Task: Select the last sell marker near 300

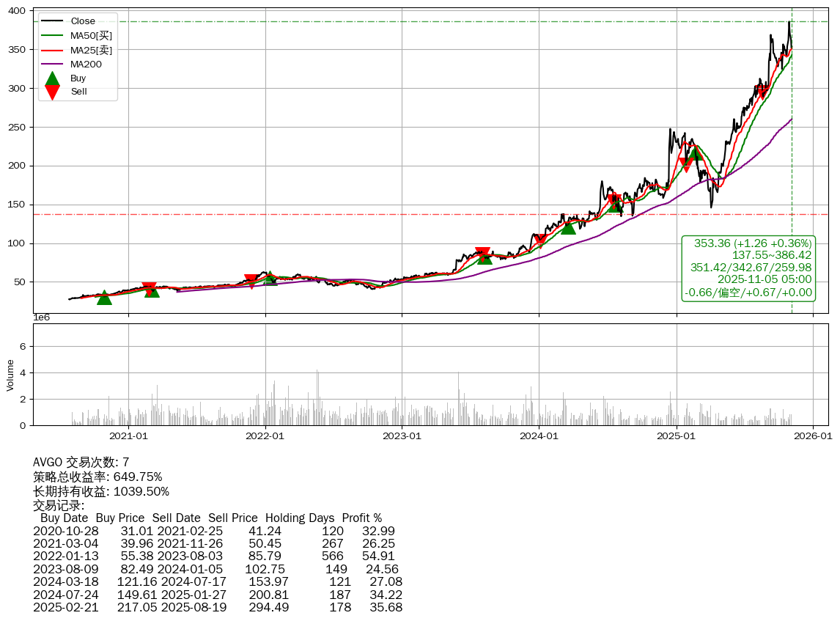Action: [763, 92]
